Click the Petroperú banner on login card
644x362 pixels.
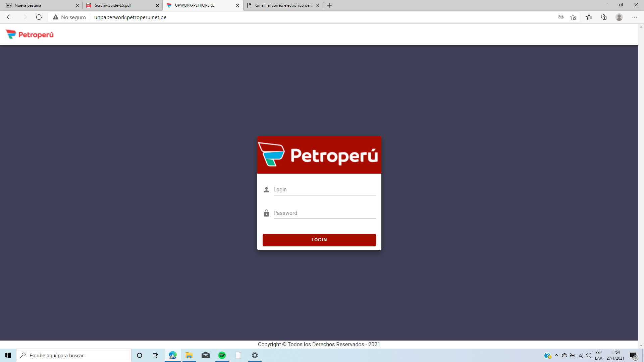point(319,155)
